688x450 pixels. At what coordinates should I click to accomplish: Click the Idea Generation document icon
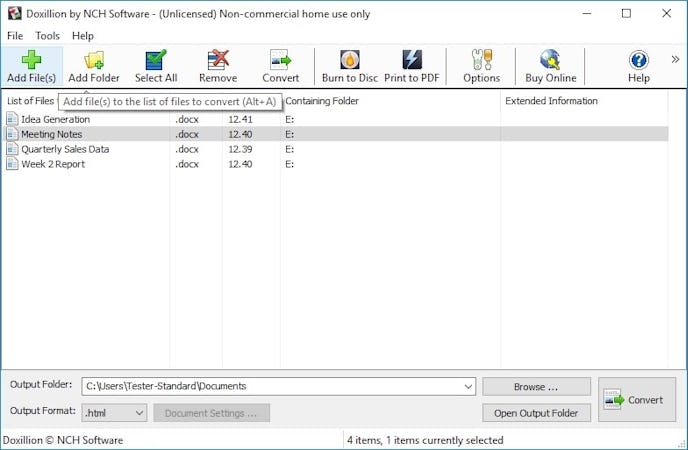(x=12, y=119)
